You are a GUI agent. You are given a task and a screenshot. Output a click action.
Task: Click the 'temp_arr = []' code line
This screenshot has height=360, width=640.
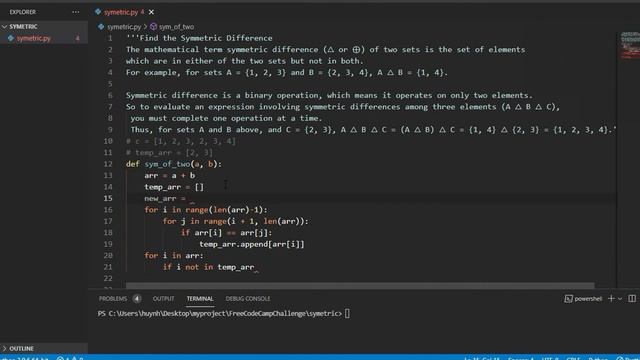click(174, 187)
